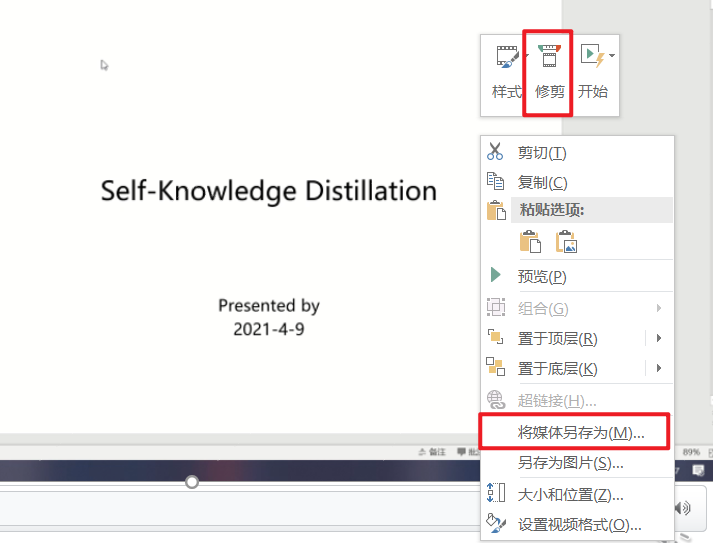
Task: Open the 备注 notes status bar button
Action: point(432,452)
